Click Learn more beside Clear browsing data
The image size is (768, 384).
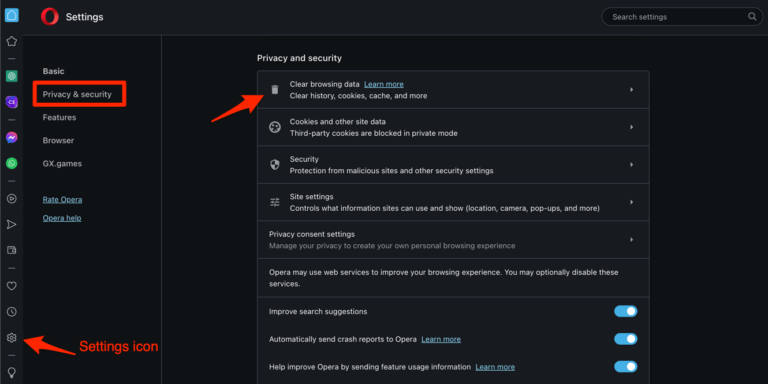pos(384,84)
